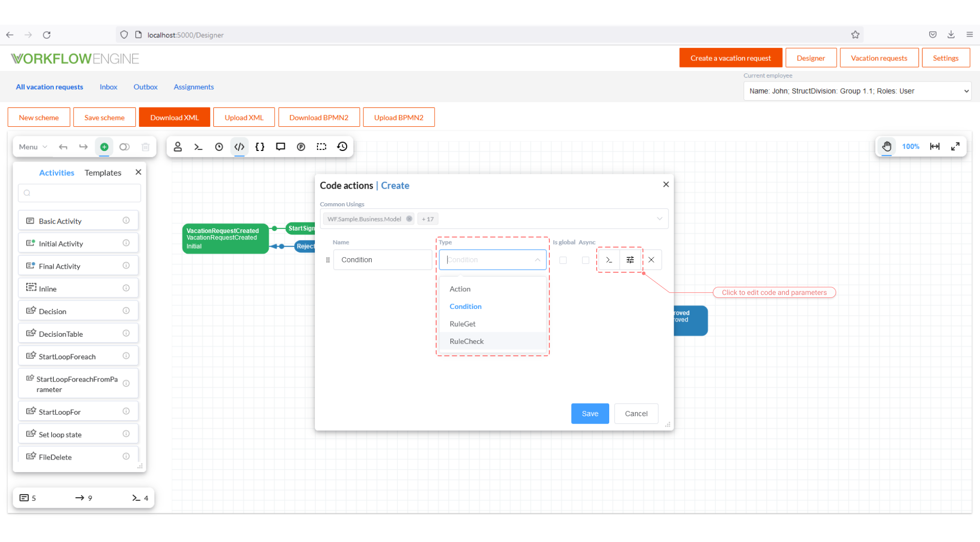Viewport: 980px width, 542px height.
Task: Open the Assignments tab
Action: (x=194, y=87)
